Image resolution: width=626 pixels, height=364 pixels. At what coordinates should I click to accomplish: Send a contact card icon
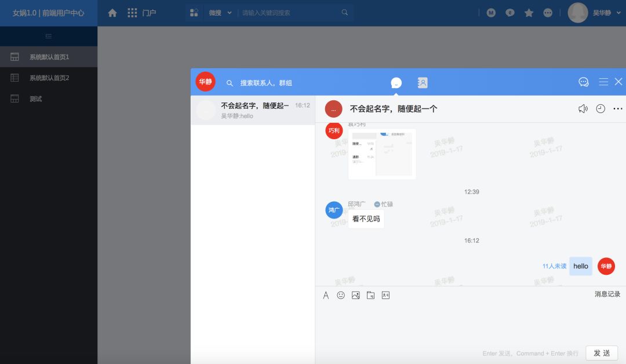point(385,295)
